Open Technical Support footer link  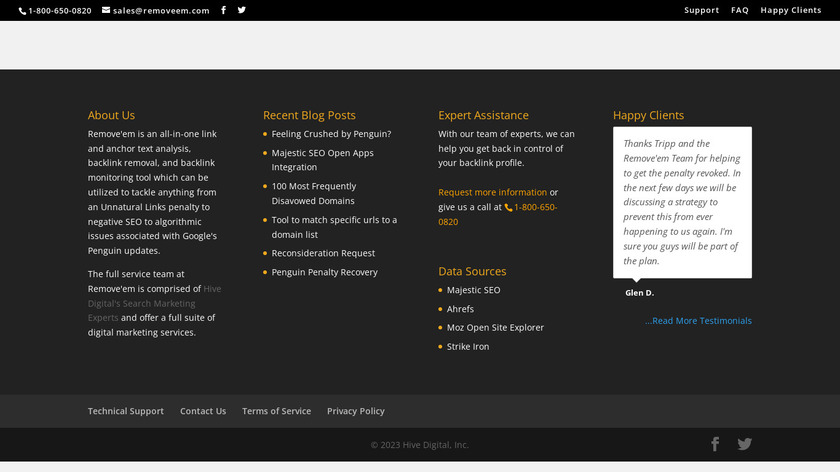click(126, 411)
